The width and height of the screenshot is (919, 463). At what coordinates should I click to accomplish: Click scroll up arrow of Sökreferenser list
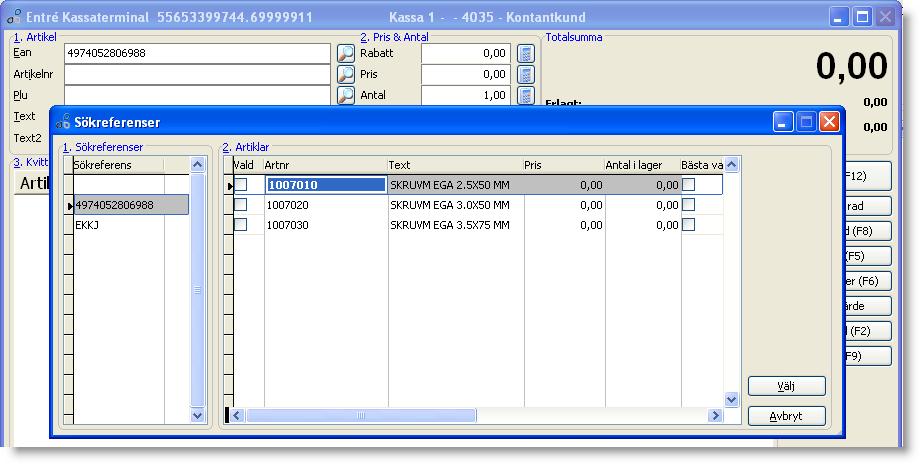pos(198,165)
